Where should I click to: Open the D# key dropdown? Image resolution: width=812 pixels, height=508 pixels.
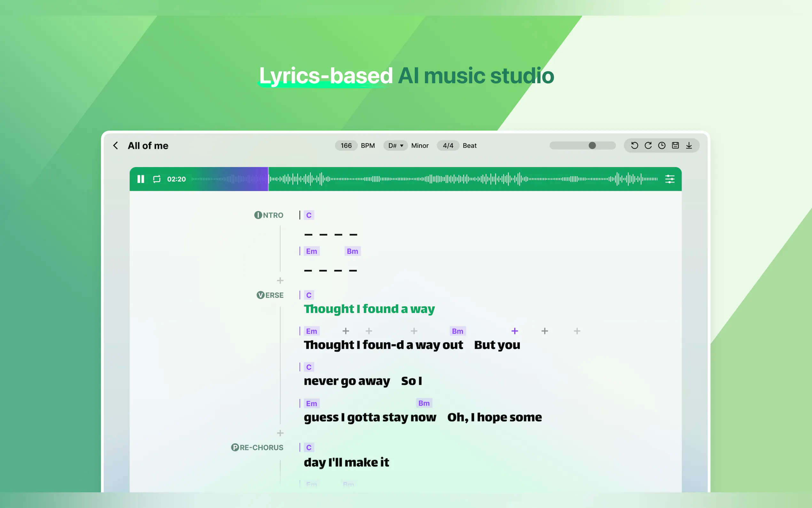coord(395,146)
